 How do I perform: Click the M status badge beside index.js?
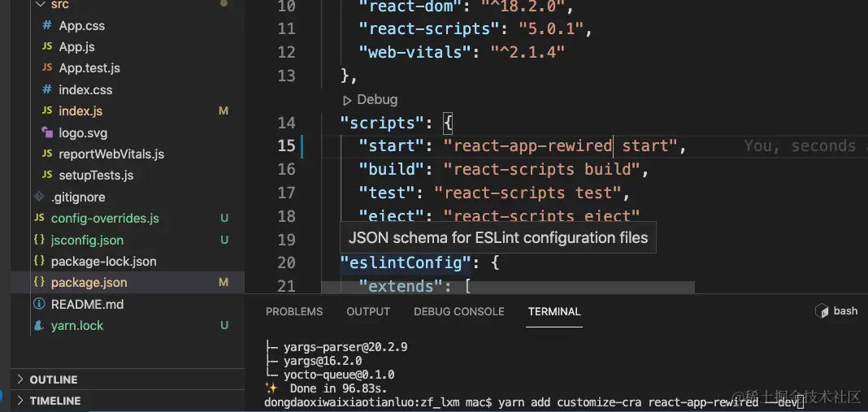(224, 111)
